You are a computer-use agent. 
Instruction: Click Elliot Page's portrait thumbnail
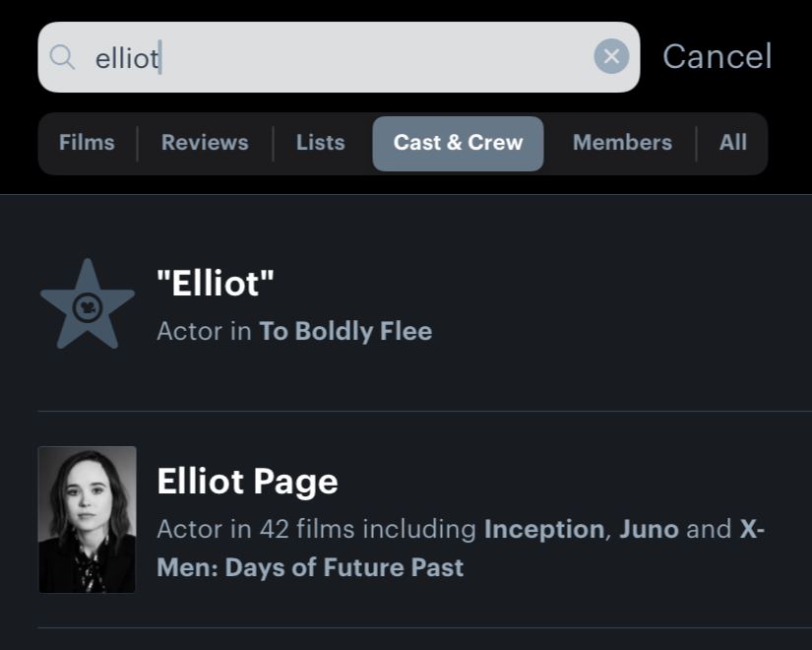[x=87, y=519]
